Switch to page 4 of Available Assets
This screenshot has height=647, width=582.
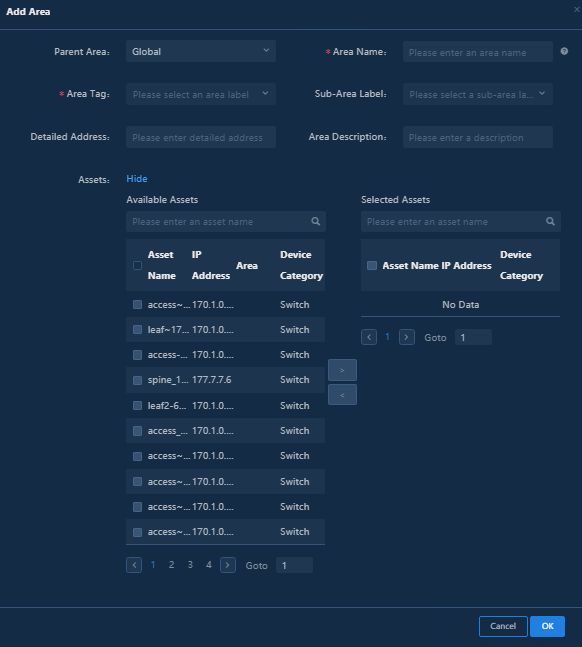point(209,565)
